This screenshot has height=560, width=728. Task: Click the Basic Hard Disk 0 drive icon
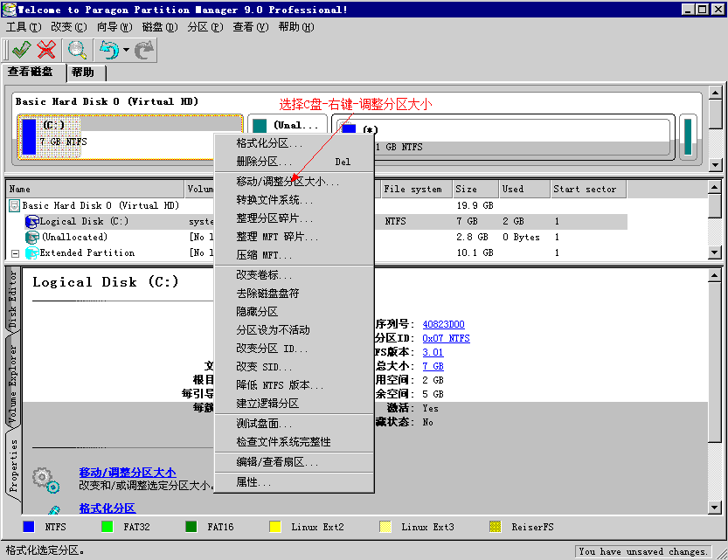click(15, 206)
